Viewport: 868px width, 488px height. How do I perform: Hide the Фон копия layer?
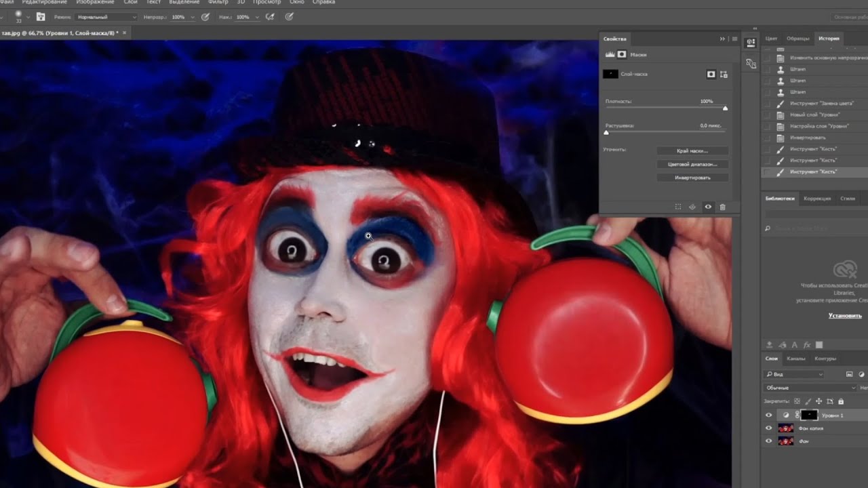pos(768,428)
